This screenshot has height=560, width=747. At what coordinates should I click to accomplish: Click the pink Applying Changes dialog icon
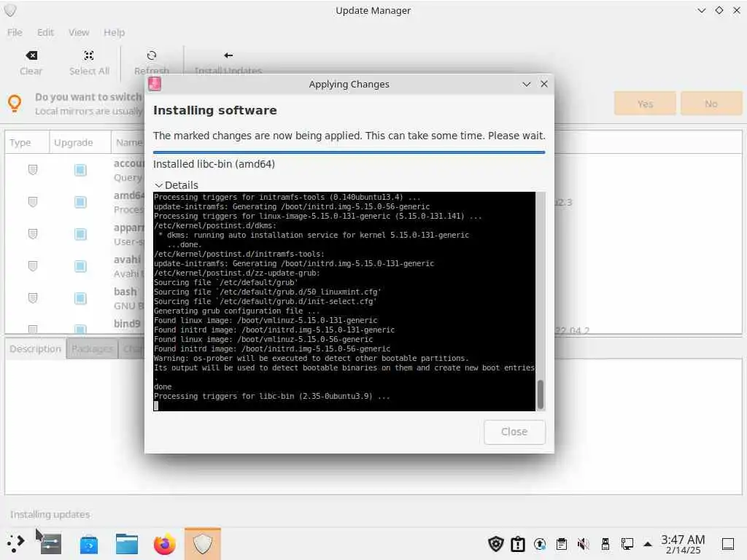pyautogui.click(x=155, y=85)
